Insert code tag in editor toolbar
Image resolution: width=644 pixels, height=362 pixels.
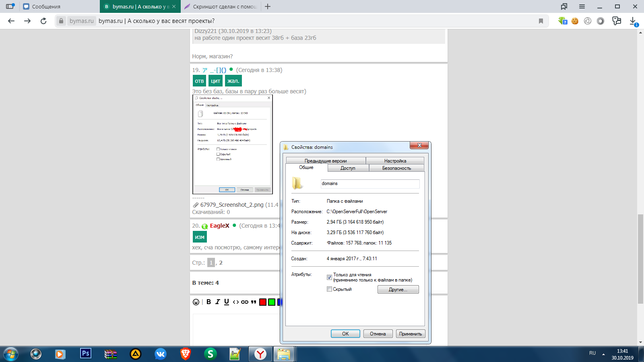click(x=236, y=302)
